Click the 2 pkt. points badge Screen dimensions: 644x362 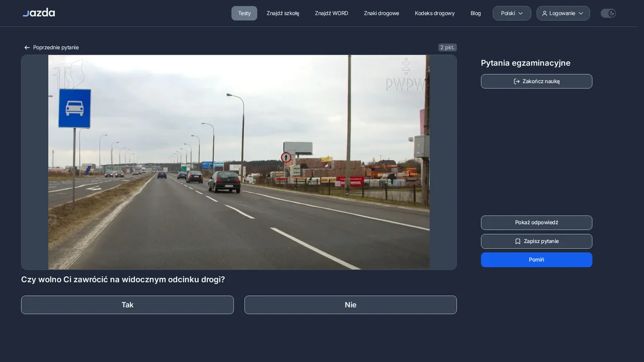[448, 48]
